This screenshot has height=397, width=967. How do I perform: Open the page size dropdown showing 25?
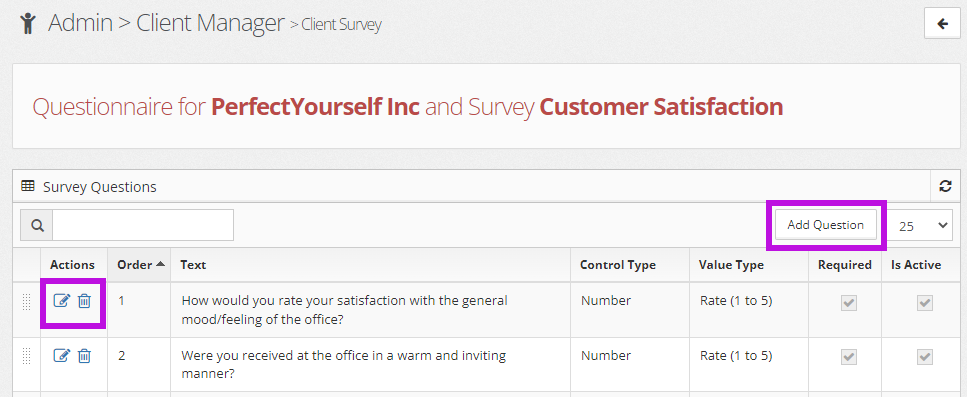[921, 226]
